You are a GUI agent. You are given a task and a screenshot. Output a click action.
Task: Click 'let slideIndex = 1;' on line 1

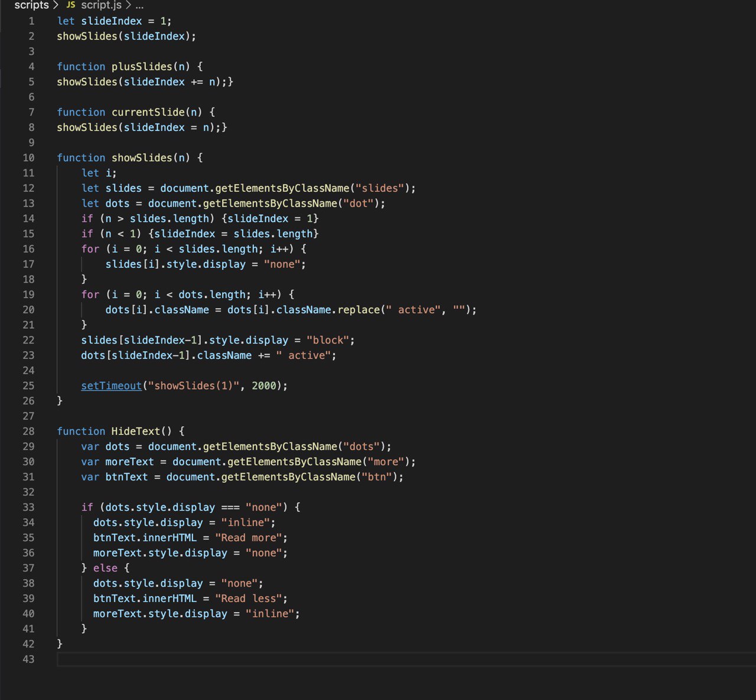pos(114,21)
